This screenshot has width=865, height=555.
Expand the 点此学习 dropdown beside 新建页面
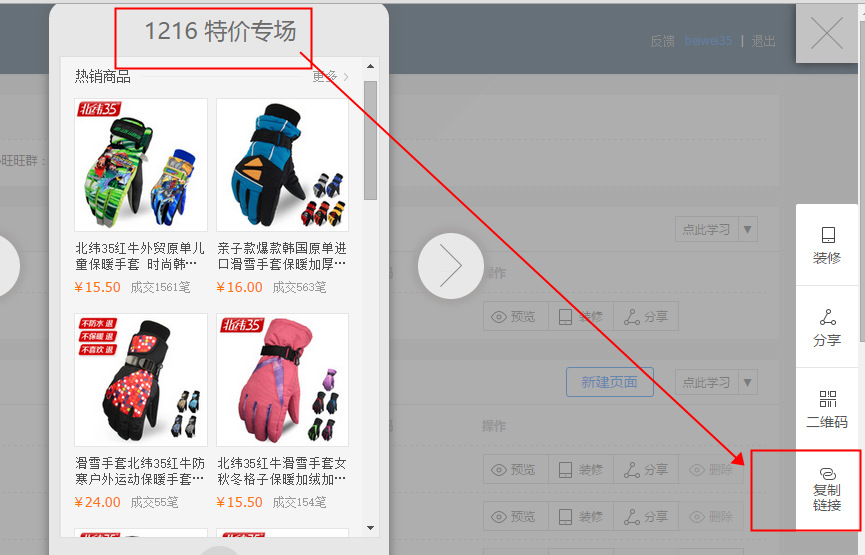click(748, 383)
